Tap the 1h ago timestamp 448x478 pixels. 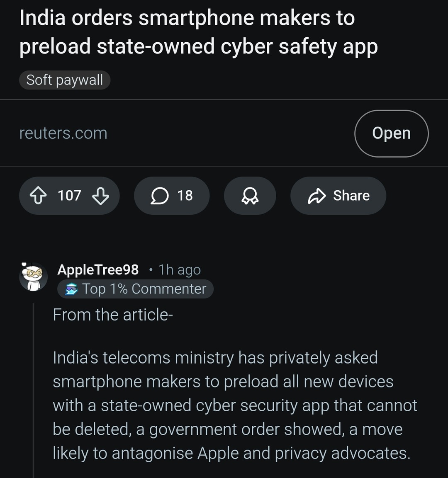(x=180, y=270)
